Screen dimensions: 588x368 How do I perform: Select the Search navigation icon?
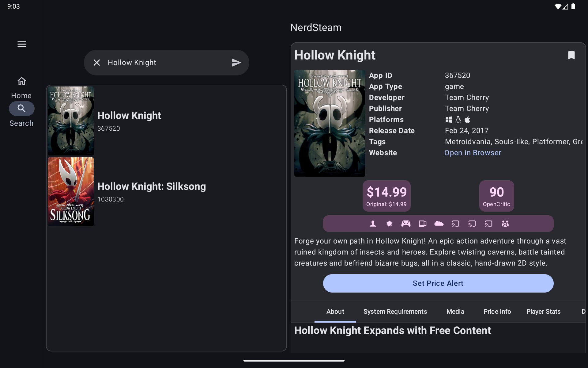(x=21, y=109)
